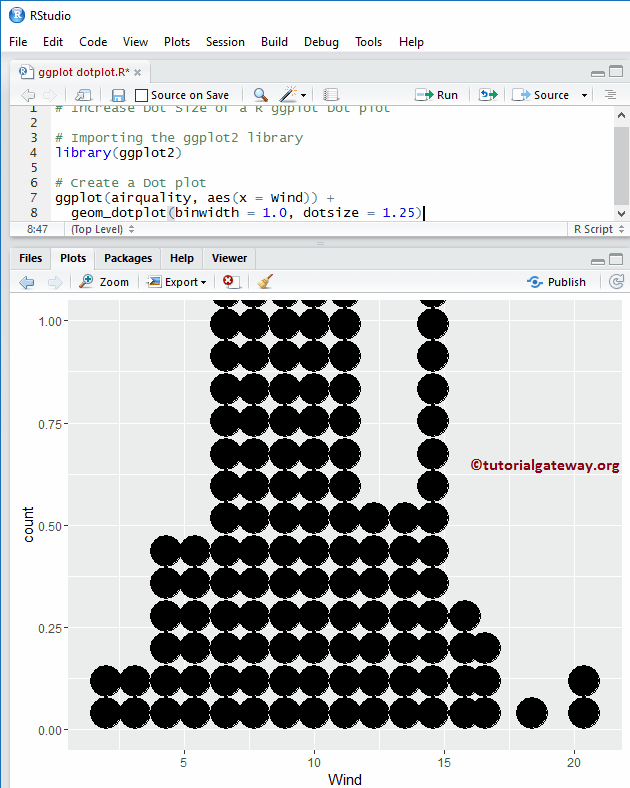Open the find/replace magnifier tool
The height and width of the screenshot is (788, 630).
point(260,95)
